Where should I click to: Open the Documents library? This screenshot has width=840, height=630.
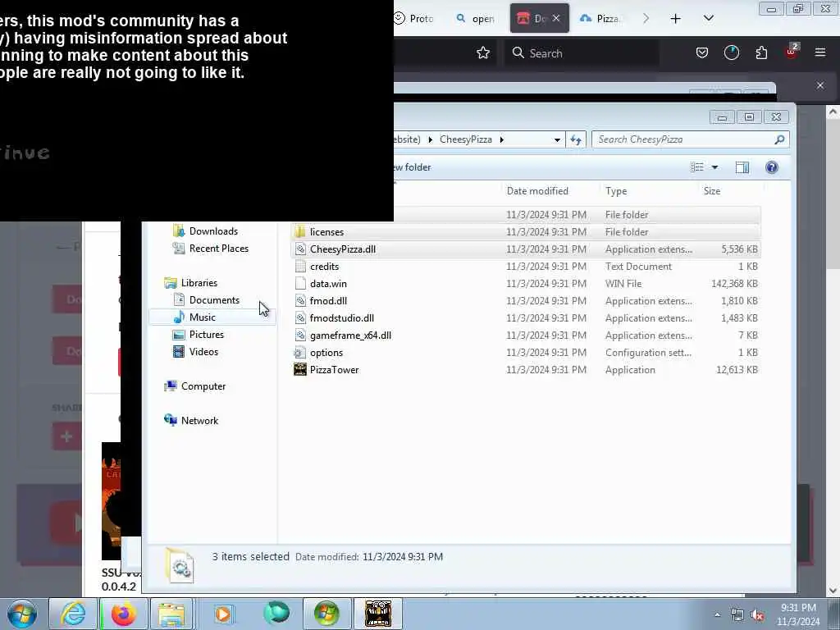coord(206,300)
